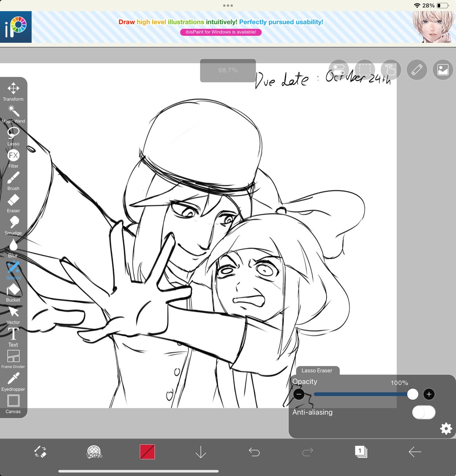Screen dimensions: 456x476
Task: Open the FX Filter tool
Action: point(13,159)
